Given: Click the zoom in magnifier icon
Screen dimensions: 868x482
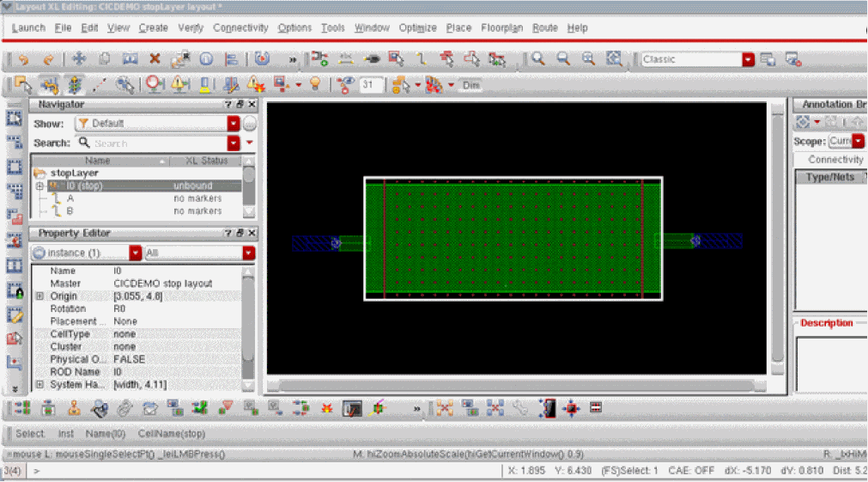Looking at the screenshot, I should click(537, 59).
